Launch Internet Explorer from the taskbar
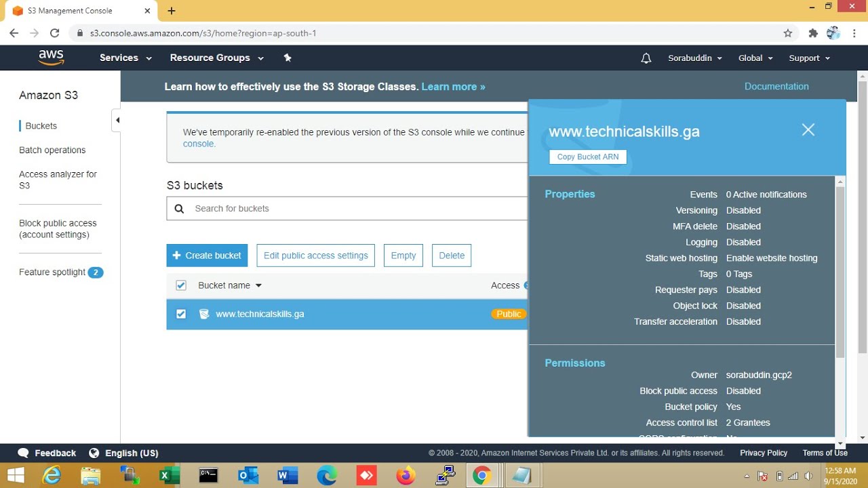This screenshot has height=488, width=868. pos(52,476)
